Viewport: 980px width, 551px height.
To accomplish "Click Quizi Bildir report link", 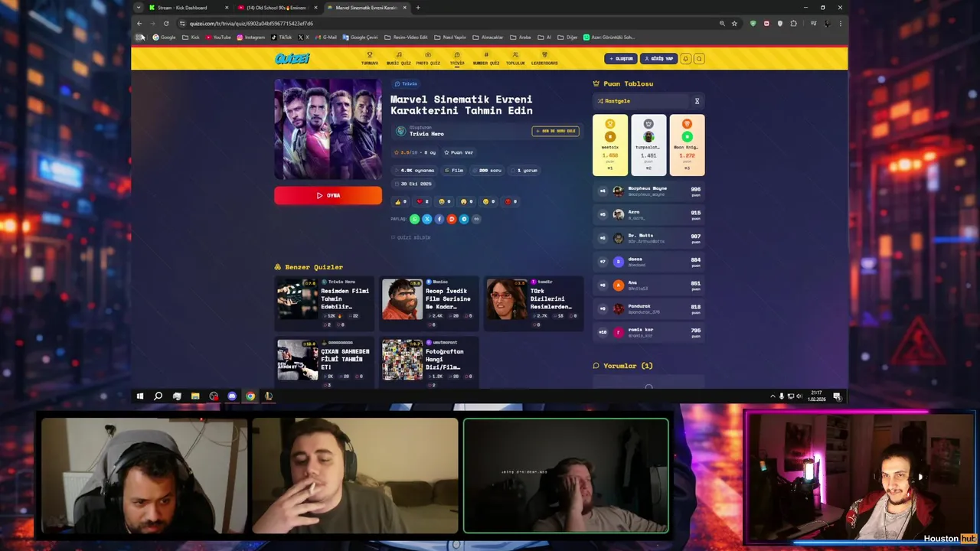I will tap(411, 237).
